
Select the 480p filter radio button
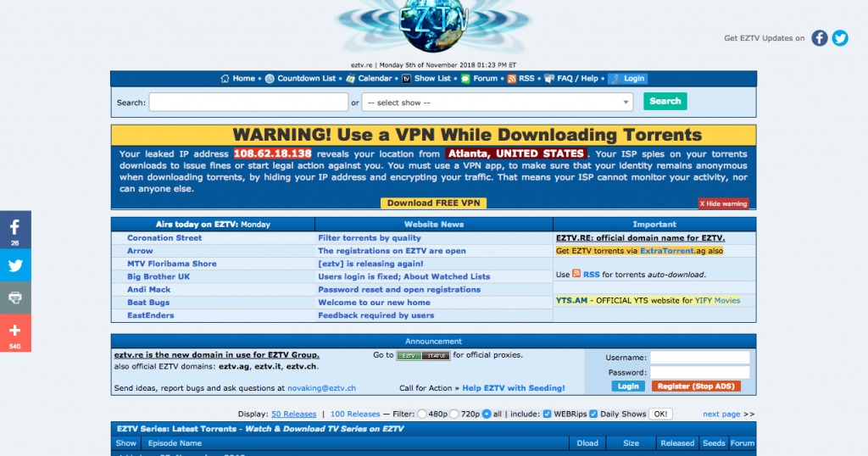(422, 414)
